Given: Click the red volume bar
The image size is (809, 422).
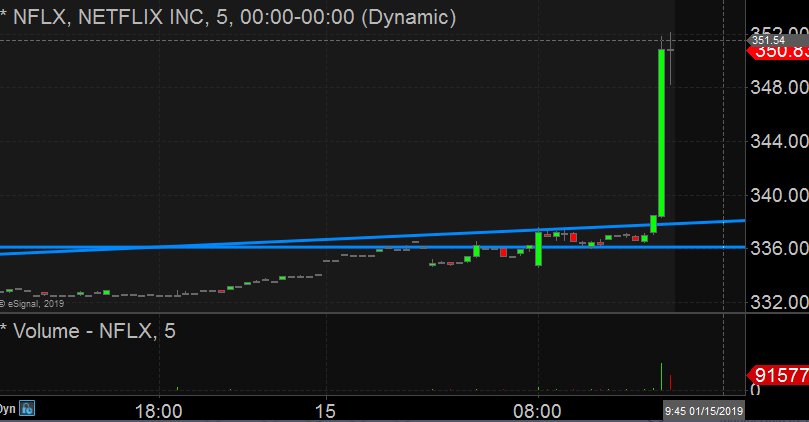Looking at the screenshot, I should click(670, 382).
